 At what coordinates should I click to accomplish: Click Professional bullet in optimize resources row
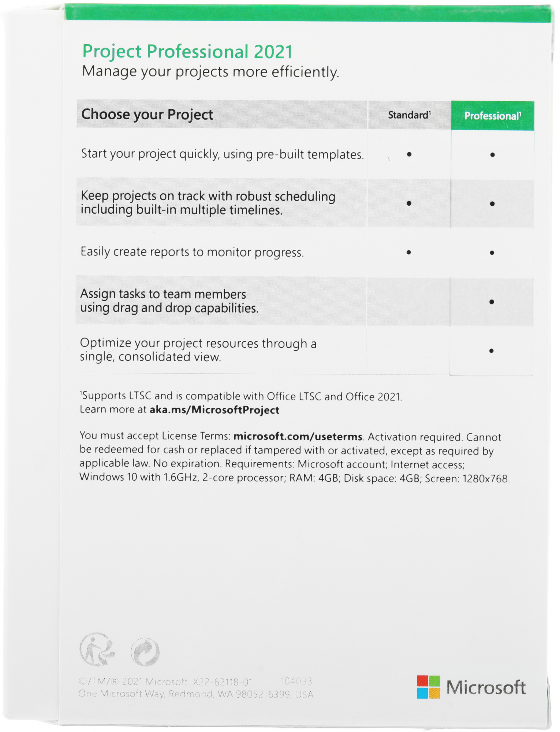coord(491,351)
